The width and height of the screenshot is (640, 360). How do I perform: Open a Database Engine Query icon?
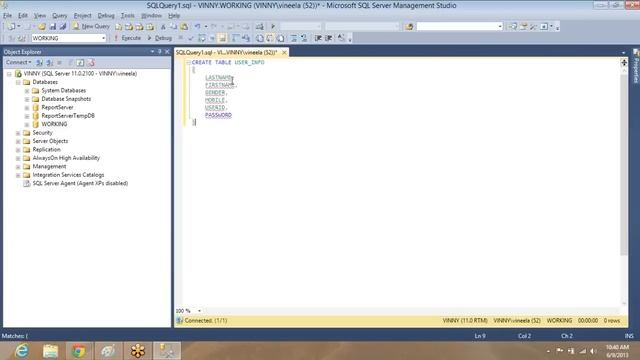click(x=118, y=27)
